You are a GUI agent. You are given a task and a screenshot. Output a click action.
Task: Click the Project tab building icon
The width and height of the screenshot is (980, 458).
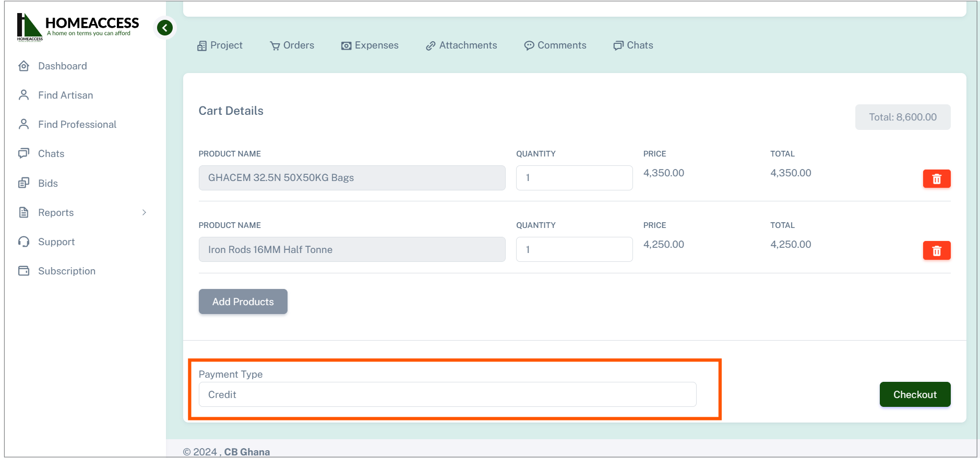(x=202, y=46)
